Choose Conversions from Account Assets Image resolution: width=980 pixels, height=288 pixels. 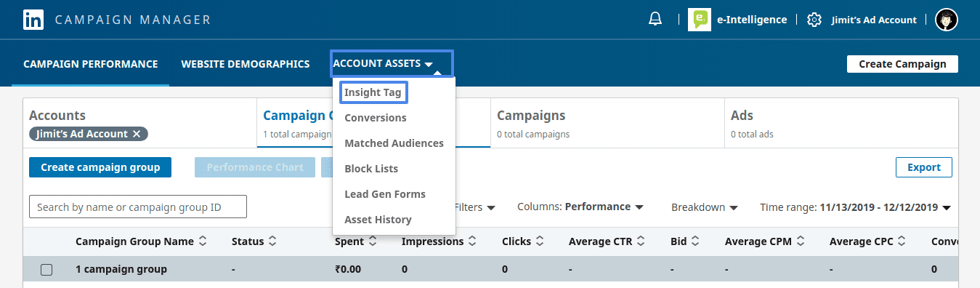pyautogui.click(x=376, y=118)
